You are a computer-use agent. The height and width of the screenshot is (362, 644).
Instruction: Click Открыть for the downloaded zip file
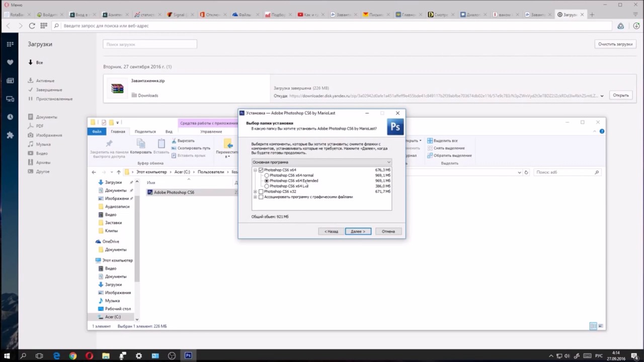621,95
